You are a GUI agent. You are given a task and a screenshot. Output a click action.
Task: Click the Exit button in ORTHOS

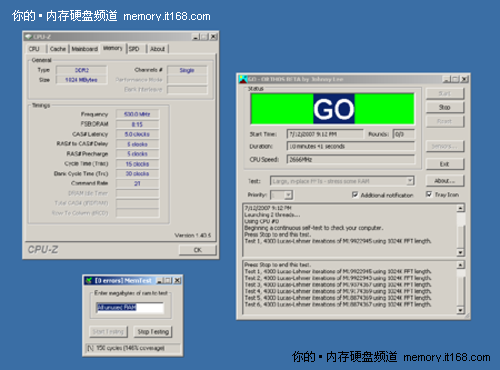[x=445, y=164]
